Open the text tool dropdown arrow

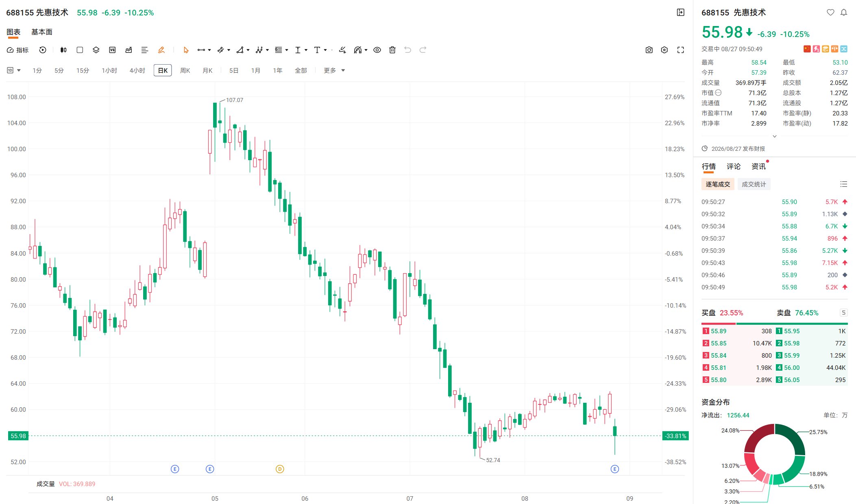click(x=325, y=50)
